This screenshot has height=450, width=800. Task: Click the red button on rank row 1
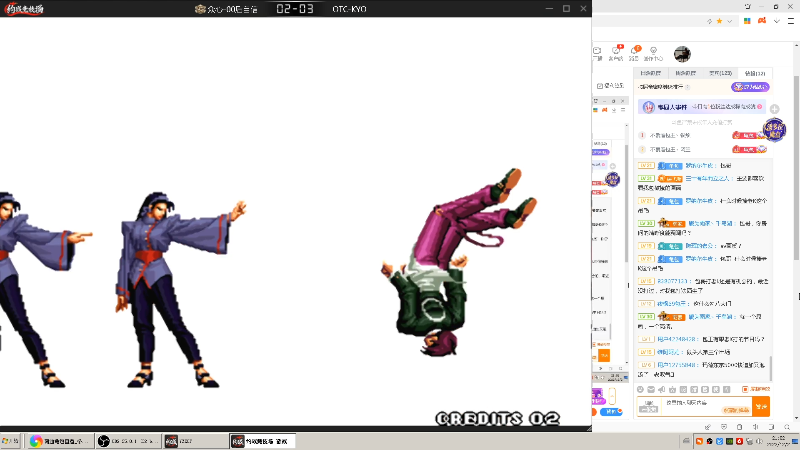tap(749, 135)
